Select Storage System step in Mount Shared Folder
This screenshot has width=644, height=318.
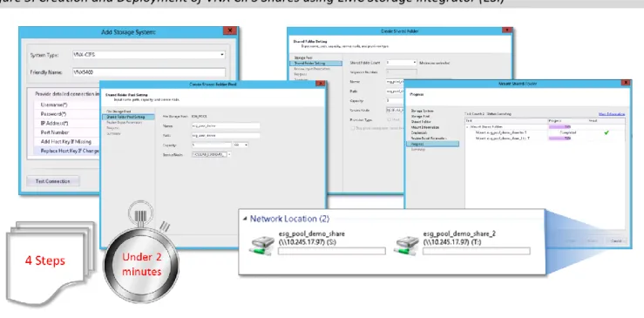422,111
